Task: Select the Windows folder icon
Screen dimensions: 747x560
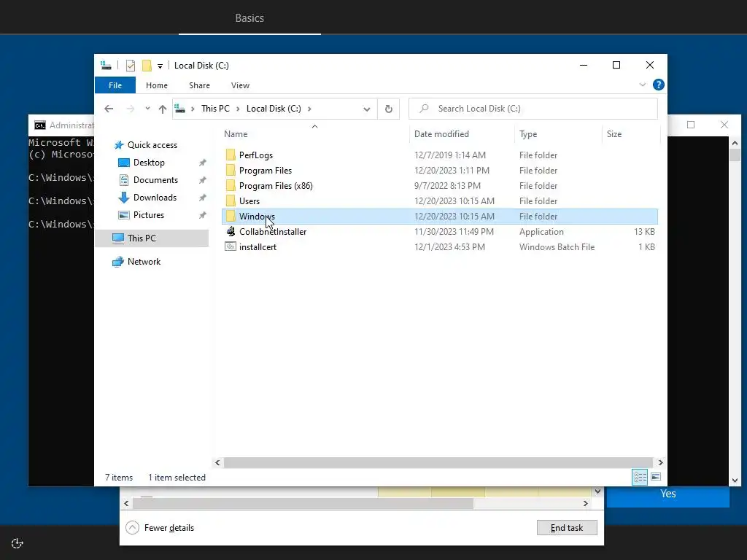Action: 231,216
